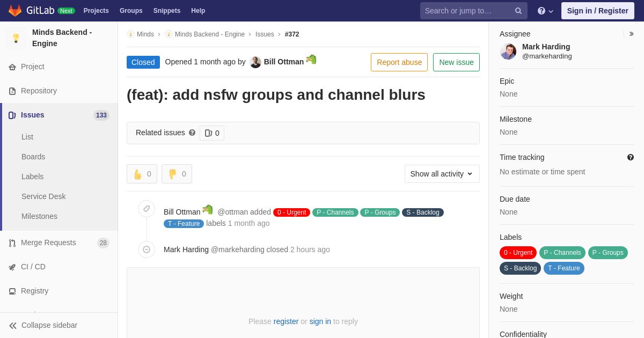644x338 pixels.
Task: Click the 0 - Urgent label in sidebar
Action: [x=518, y=253]
